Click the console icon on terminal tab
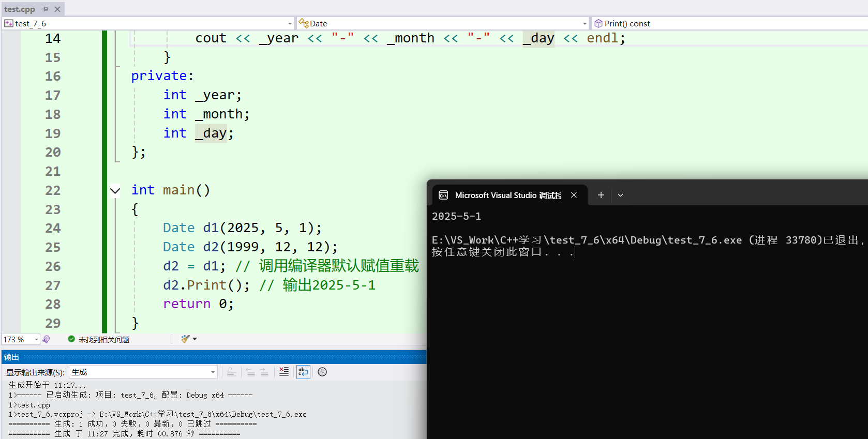Screen dimensions: 868x439 tap(443, 195)
